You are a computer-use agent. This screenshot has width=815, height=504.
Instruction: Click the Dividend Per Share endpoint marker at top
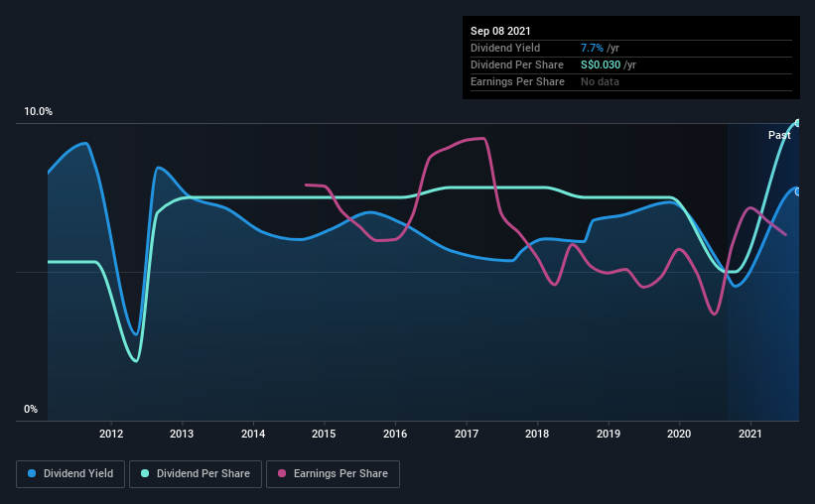798,123
